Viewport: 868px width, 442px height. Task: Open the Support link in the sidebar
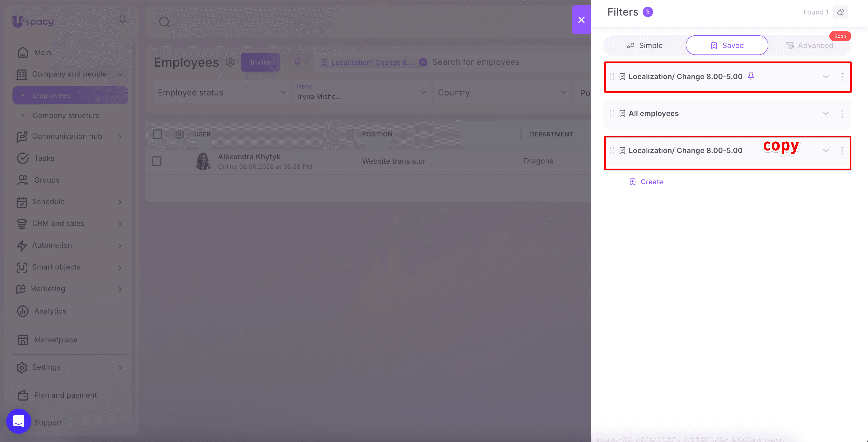coord(48,423)
